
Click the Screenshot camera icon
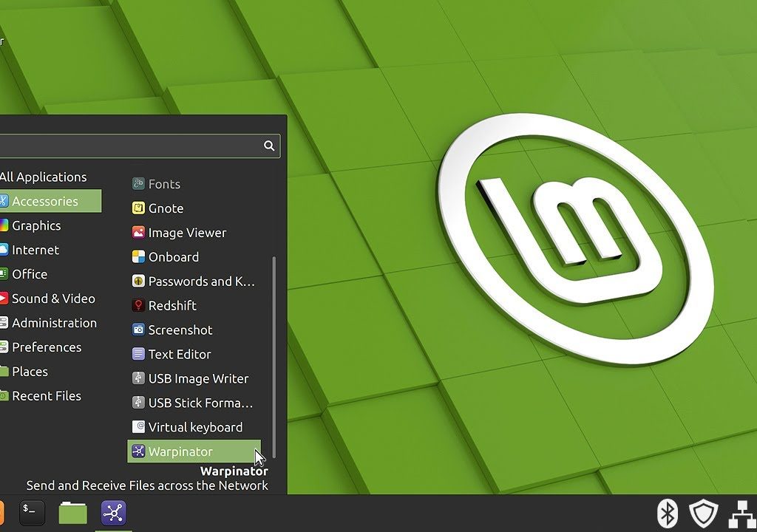coord(138,330)
